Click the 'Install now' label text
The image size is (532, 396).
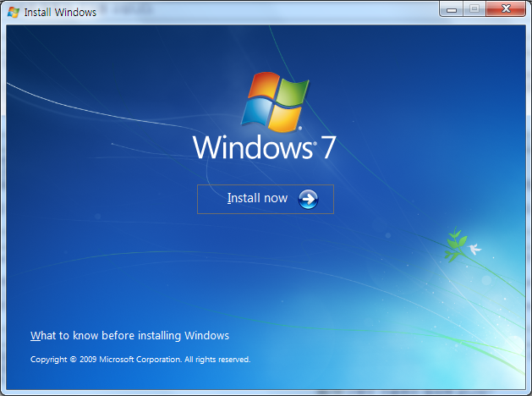(257, 199)
